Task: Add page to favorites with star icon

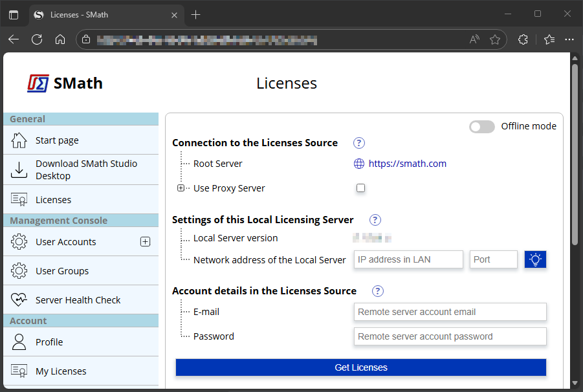Action: click(495, 39)
